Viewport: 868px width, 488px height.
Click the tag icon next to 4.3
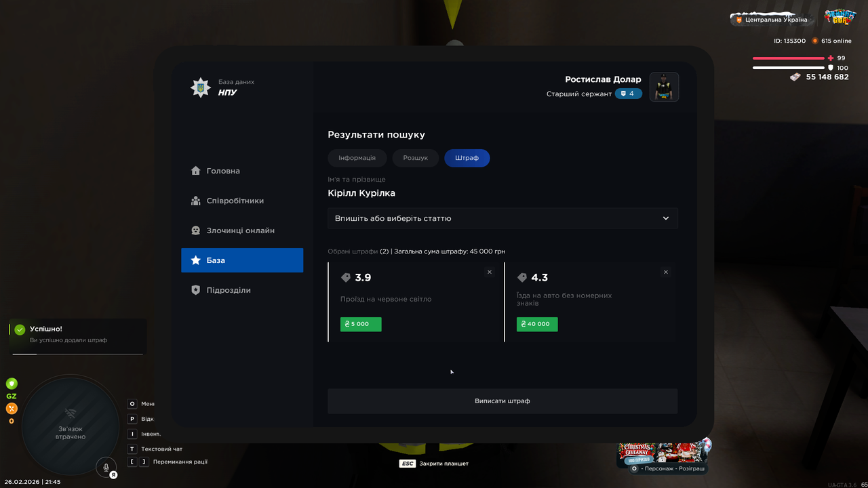click(x=522, y=278)
